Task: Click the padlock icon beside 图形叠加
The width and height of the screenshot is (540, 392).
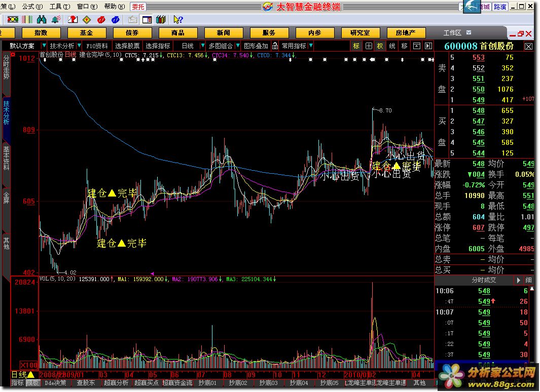Action: pyautogui.click(x=275, y=46)
